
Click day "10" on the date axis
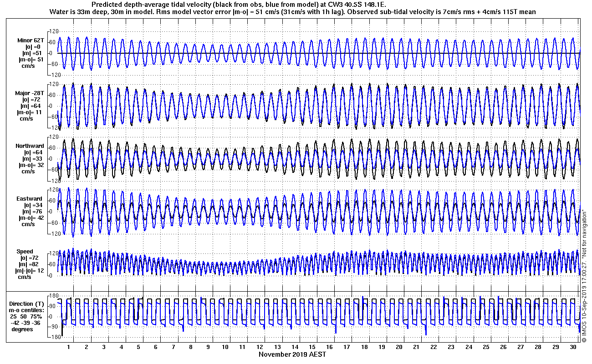click(225, 347)
